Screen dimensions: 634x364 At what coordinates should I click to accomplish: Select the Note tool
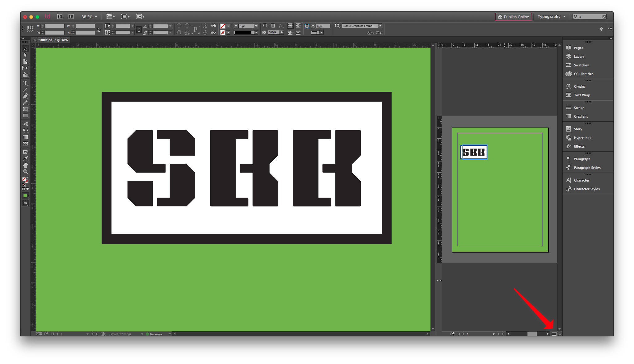(25, 152)
